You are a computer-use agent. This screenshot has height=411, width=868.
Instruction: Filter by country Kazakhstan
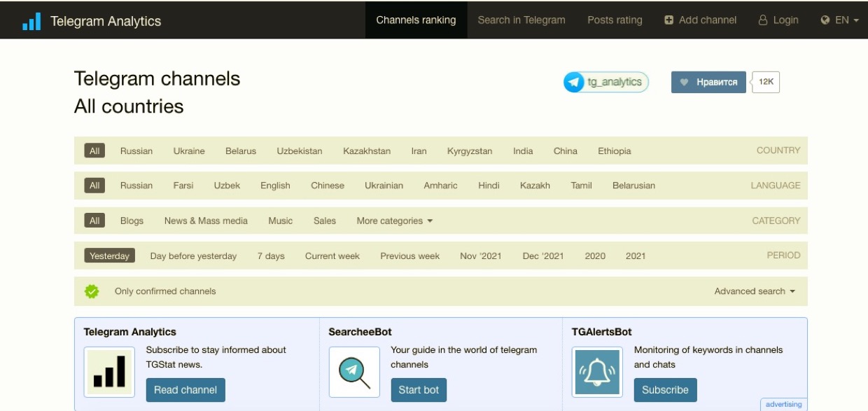point(367,151)
